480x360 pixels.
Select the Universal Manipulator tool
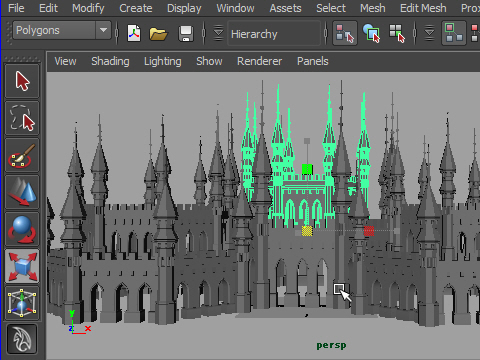(22, 303)
